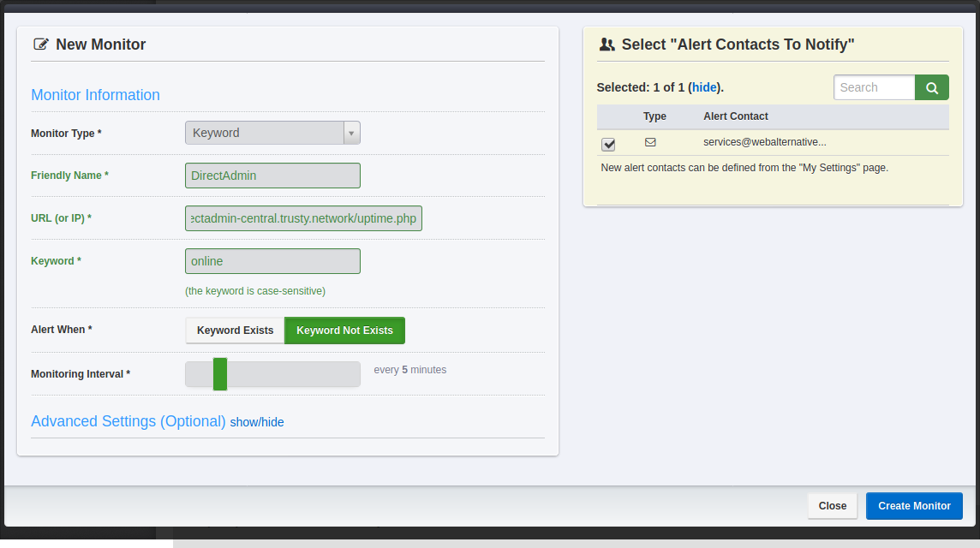Toggle the checkbox for services@webalternative contact

click(608, 144)
